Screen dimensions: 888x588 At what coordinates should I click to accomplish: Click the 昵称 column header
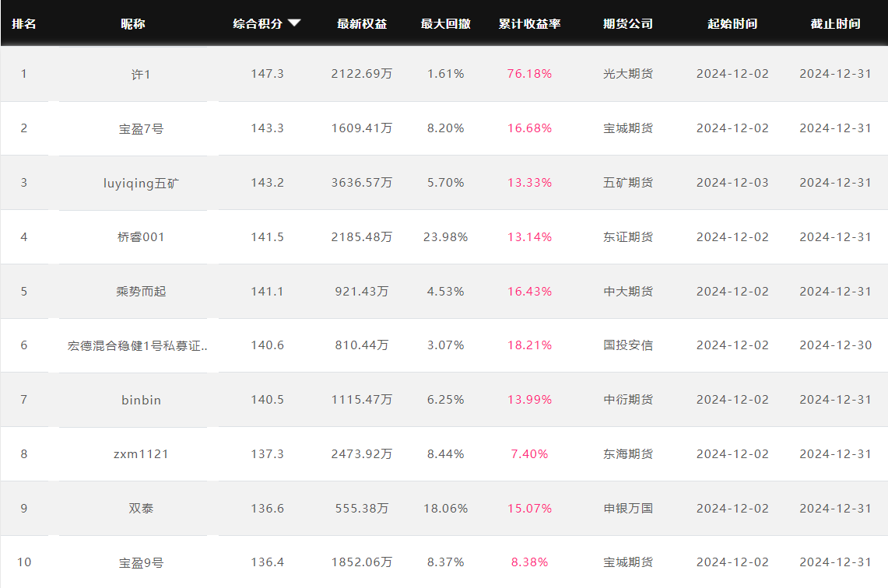(133, 24)
